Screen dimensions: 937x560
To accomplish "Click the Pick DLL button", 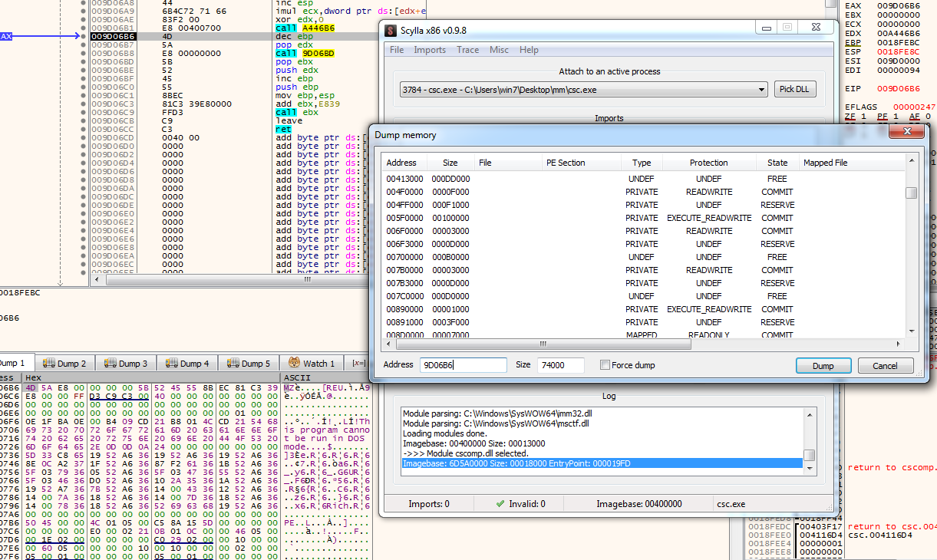I will click(x=794, y=90).
